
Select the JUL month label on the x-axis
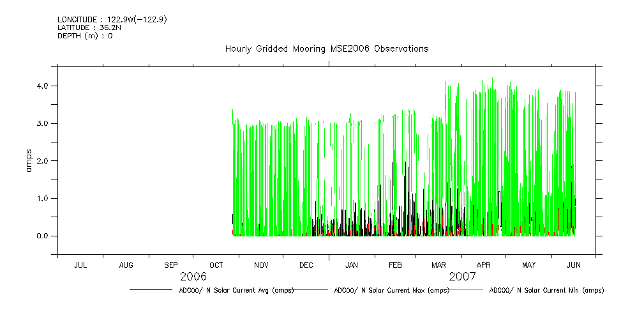pos(80,264)
